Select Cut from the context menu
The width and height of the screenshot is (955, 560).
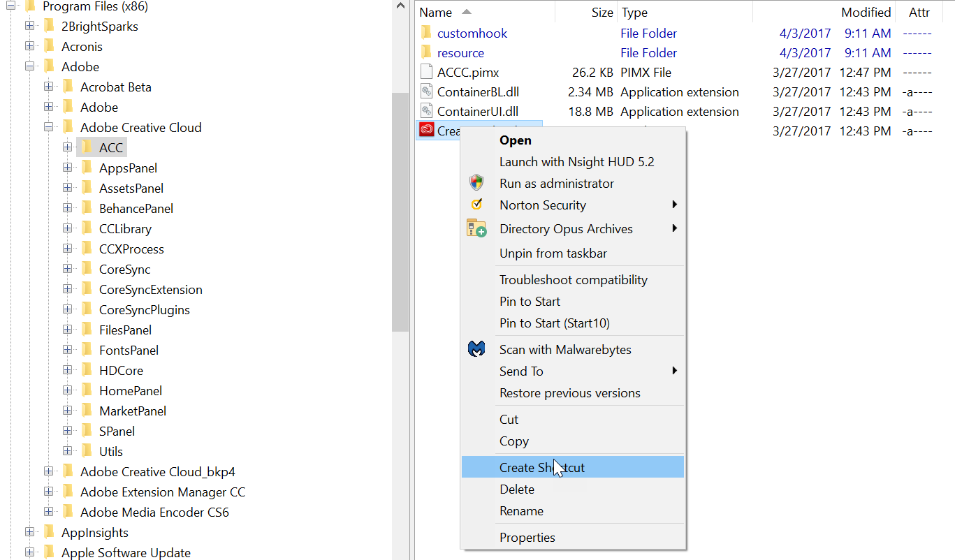tap(509, 420)
